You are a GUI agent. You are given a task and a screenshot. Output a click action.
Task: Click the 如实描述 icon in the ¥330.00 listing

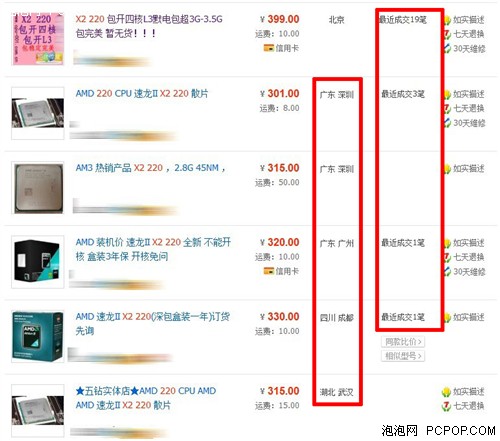coord(447,317)
